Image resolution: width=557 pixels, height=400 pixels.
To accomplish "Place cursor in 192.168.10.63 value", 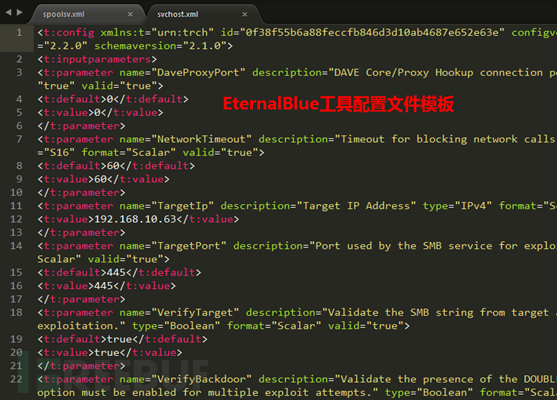I will point(135,219).
